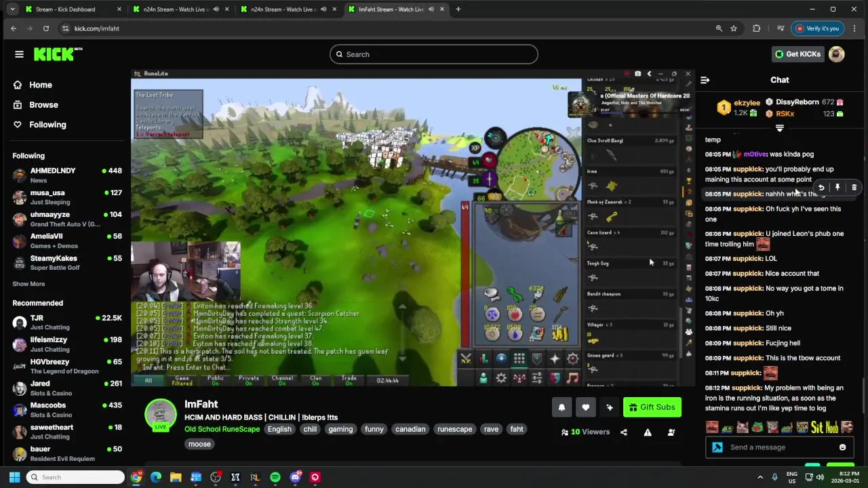The image size is (868, 488).
Task: Click the 10 Viewers count
Action: pyautogui.click(x=585, y=432)
